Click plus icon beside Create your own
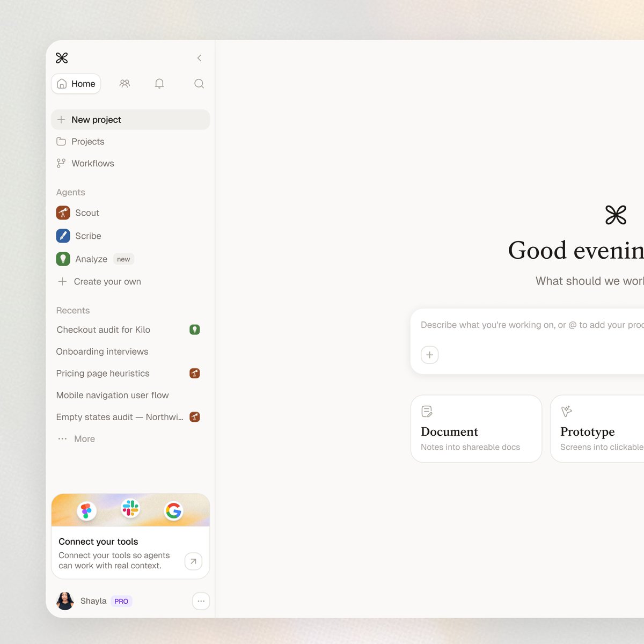Image resolution: width=644 pixels, height=644 pixels. [62, 281]
